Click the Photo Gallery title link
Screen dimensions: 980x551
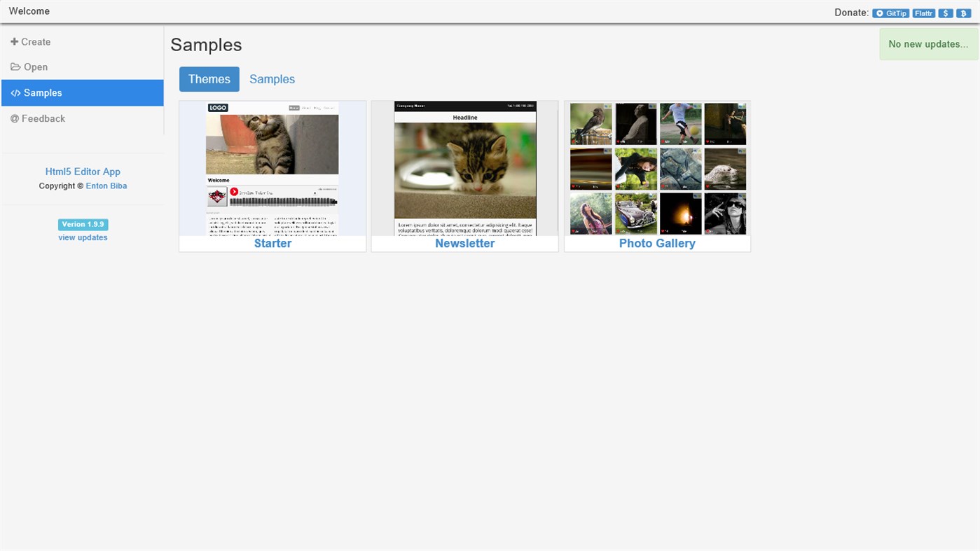[657, 244]
